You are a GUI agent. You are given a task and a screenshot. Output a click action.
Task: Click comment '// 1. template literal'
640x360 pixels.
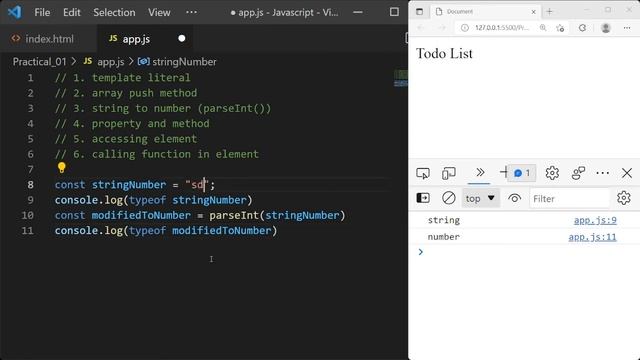point(122,78)
